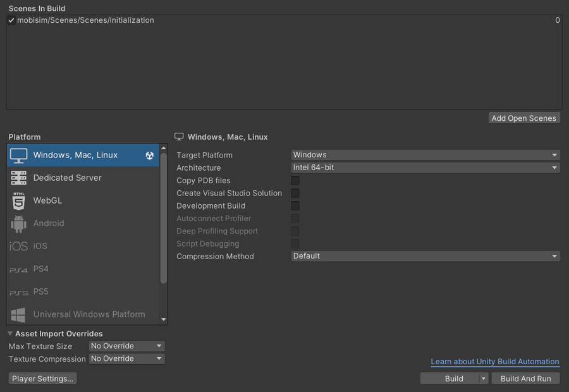The image size is (569, 392).
Task: Select the Windows, Mac, Linux monitor icon
Action: (18, 156)
